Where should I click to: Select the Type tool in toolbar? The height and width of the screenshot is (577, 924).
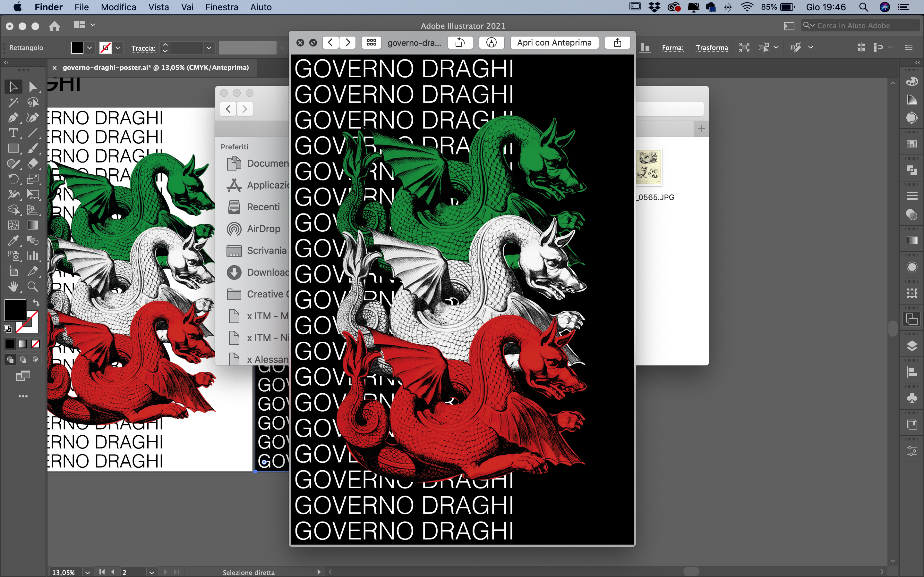(x=13, y=133)
